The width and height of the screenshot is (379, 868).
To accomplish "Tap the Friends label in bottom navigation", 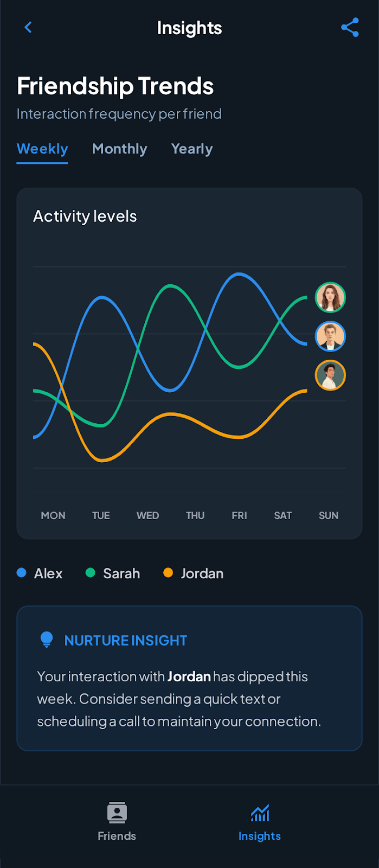I will (x=117, y=835).
